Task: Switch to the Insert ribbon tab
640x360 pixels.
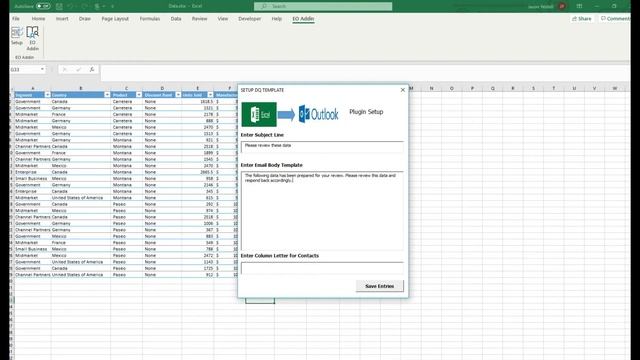Action: 62,19
